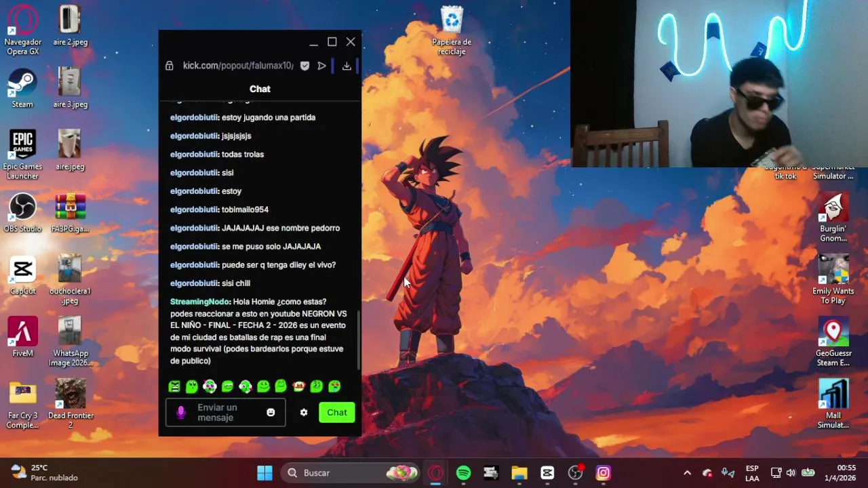
Task: Open the Windows Start menu
Action: coord(264,473)
